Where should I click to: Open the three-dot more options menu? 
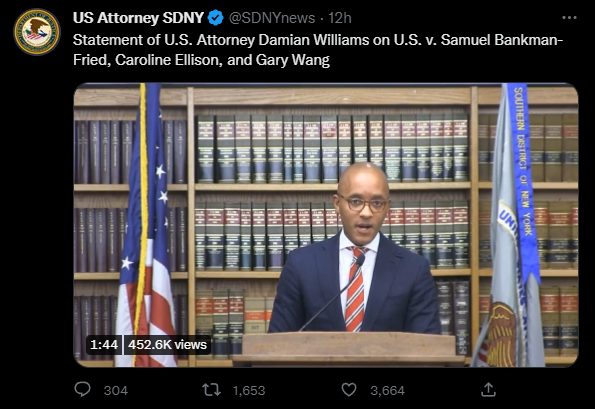point(569,18)
